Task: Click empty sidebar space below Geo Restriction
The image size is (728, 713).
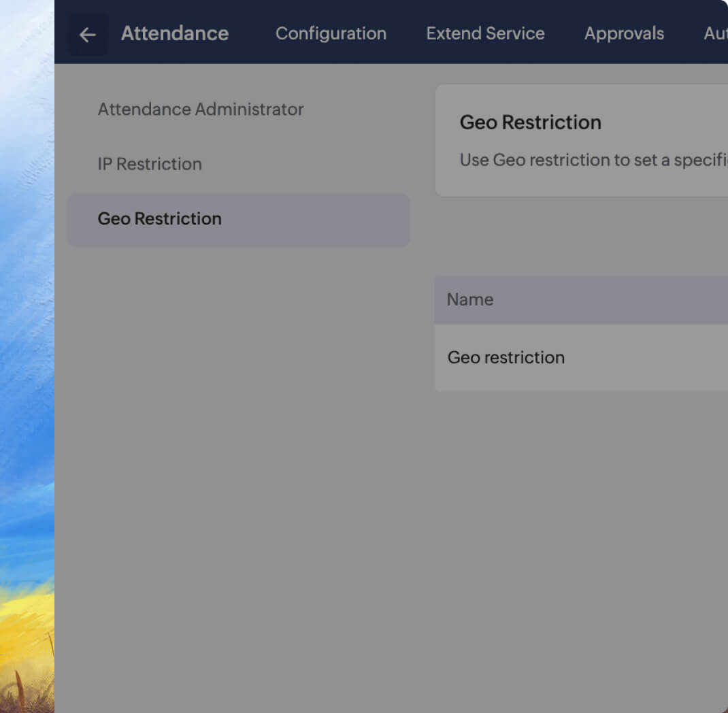Action: 238,442
